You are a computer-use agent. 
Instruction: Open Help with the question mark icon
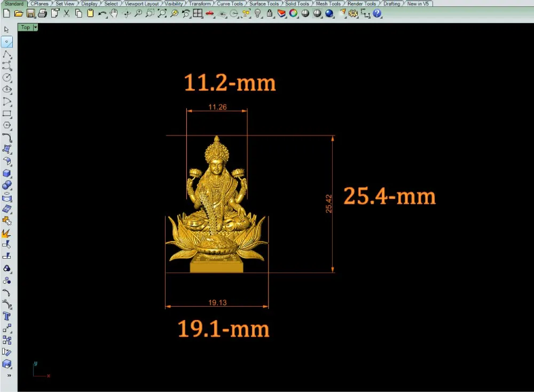(377, 14)
